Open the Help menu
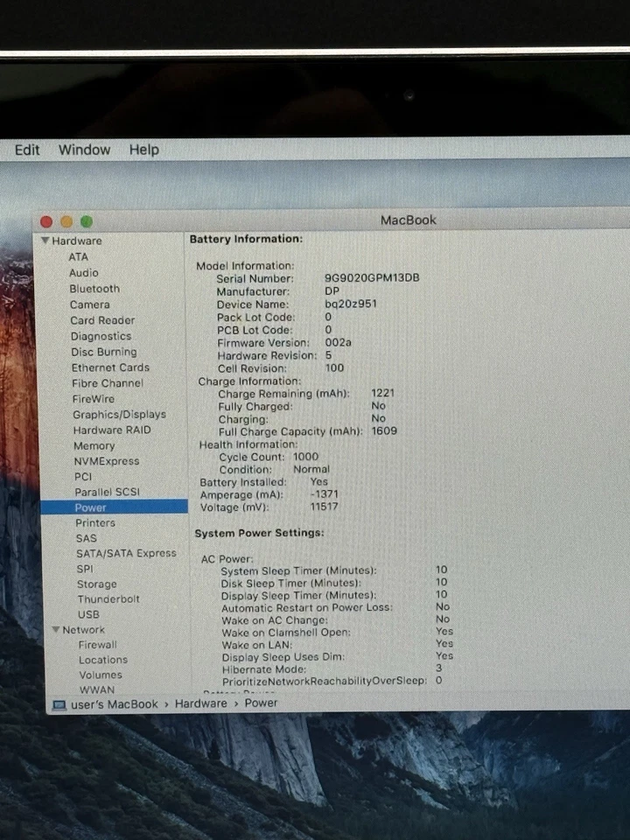The width and height of the screenshot is (630, 840). 144,150
